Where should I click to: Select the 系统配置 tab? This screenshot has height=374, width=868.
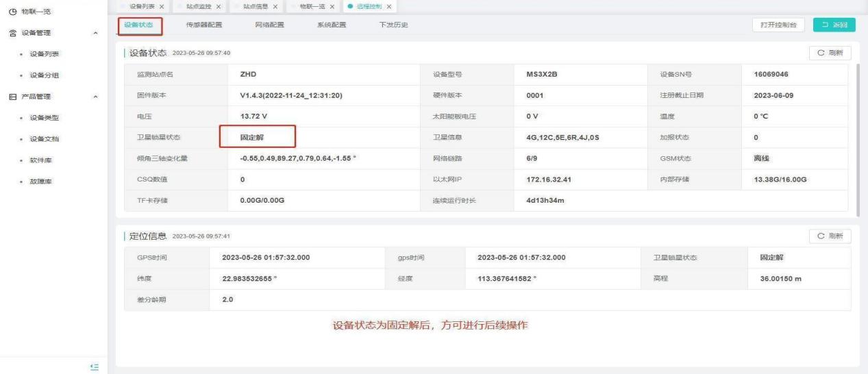331,25
